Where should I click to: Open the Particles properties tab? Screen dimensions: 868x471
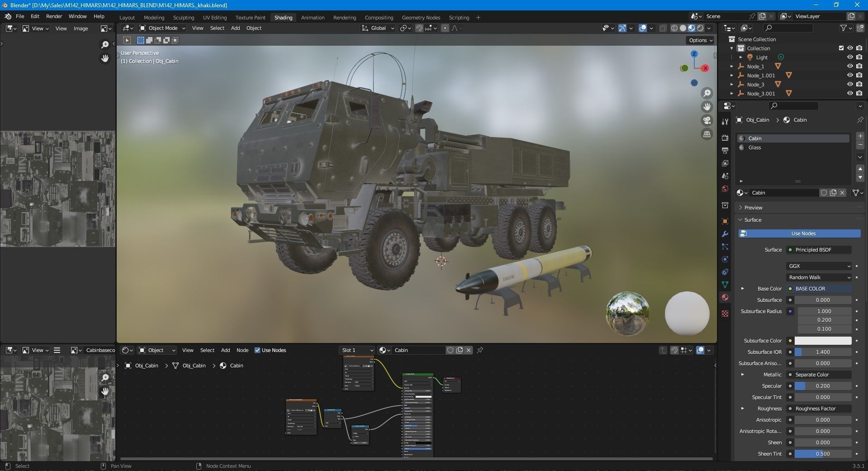click(x=725, y=247)
